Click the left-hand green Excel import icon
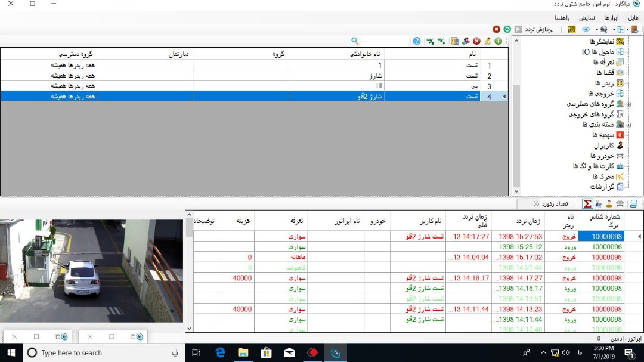 pos(430,41)
